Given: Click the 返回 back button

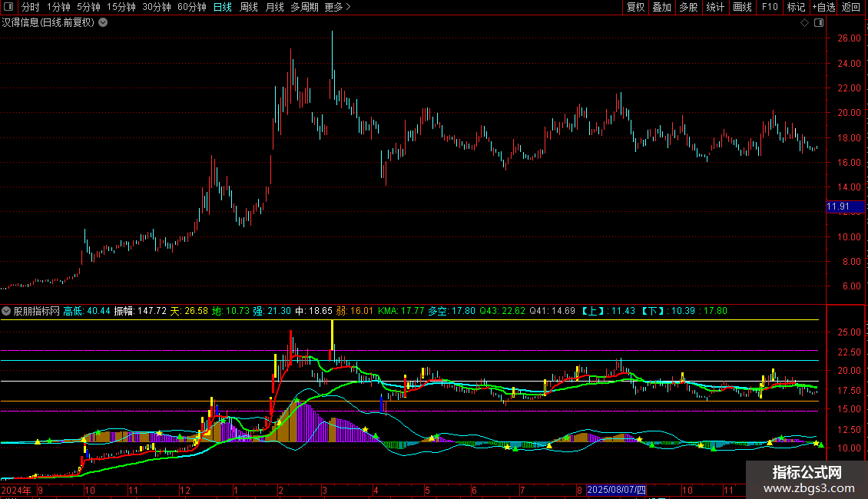Looking at the screenshot, I should 851,7.
